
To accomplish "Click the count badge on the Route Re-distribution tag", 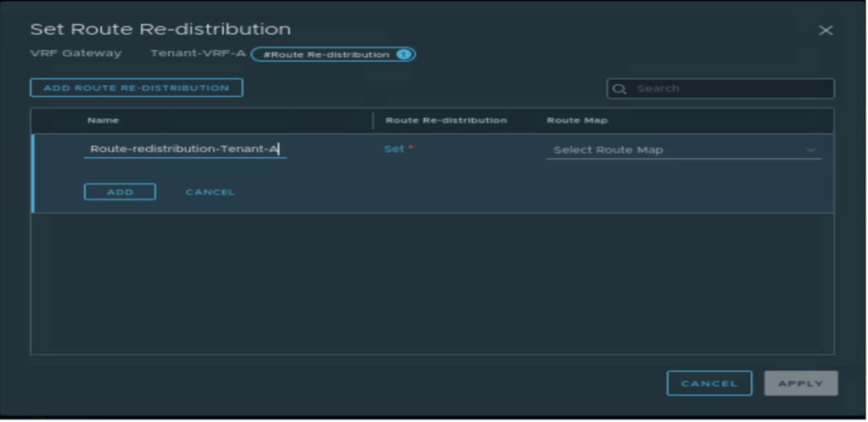I will pyautogui.click(x=403, y=54).
